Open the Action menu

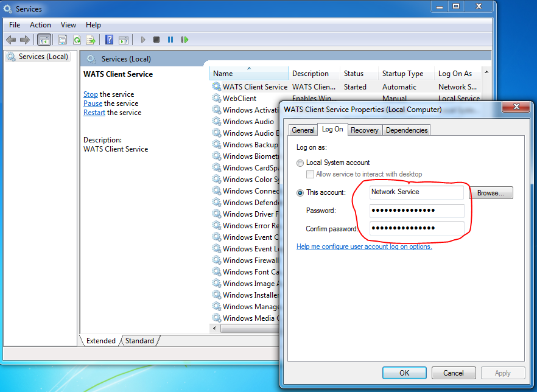[x=40, y=25]
